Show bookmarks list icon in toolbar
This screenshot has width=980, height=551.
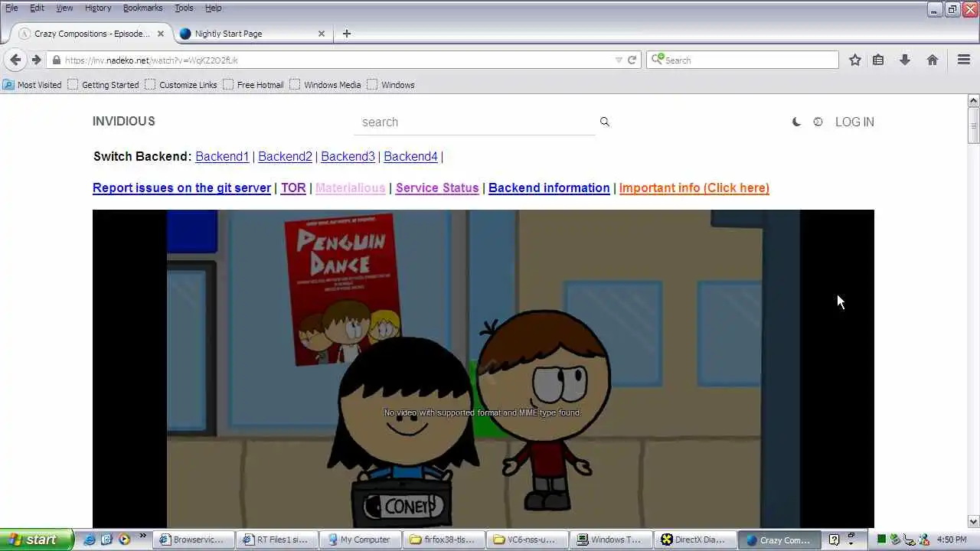(x=878, y=60)
